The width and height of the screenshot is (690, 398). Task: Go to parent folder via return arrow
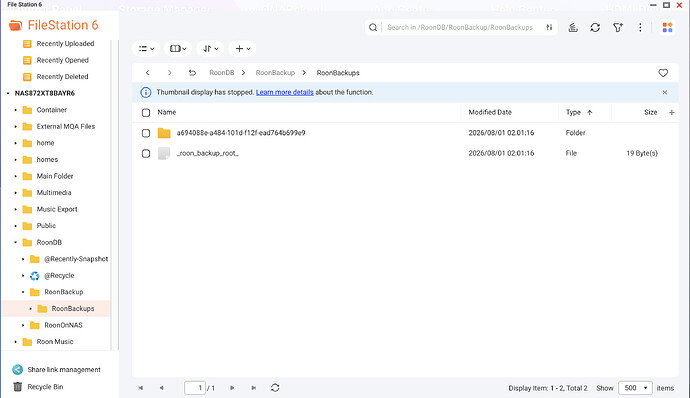click(x=192, y=73)
